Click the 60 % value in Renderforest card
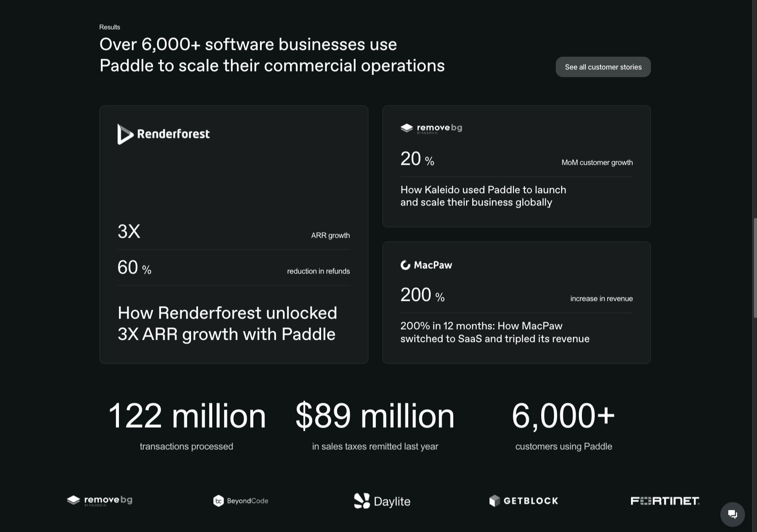The height and width of the screenshot is (532, 757). (x=134, y=268)
